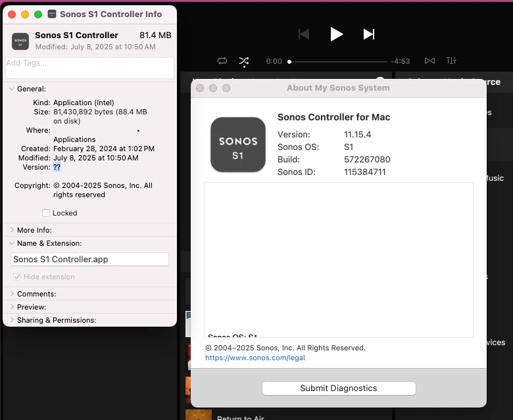513x420 pixels.
Task: Click the small Sonos app icon in Info header
Action: click(x=20, y=41)
